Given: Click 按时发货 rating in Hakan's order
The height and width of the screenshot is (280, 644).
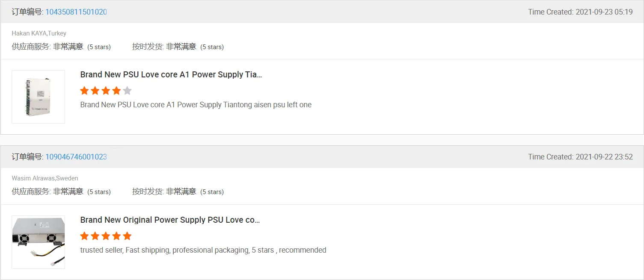Looking at the screenshot, I should pyautogui.click(x=178, y=47).
